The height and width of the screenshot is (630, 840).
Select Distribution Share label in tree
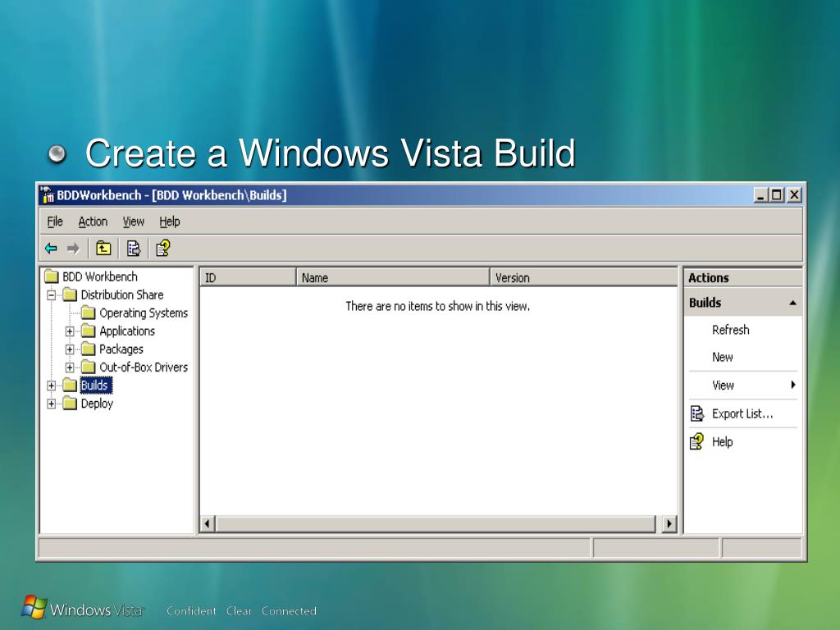[122, 294]
